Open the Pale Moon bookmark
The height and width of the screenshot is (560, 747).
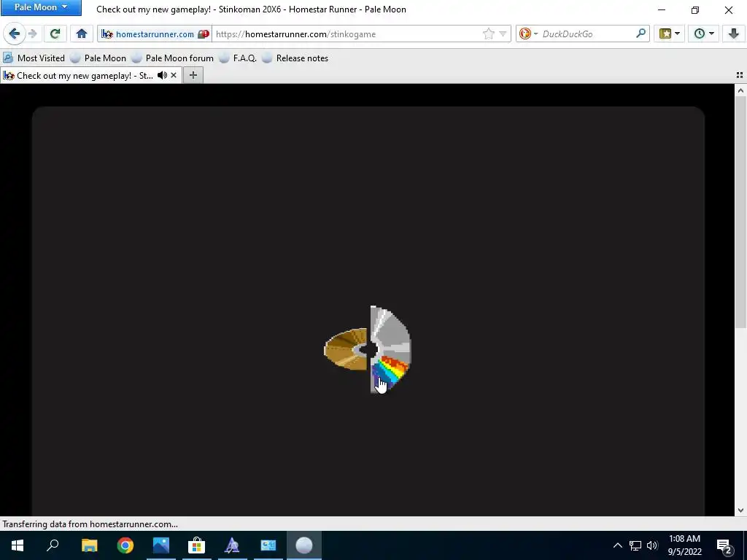tap(98, 58)
